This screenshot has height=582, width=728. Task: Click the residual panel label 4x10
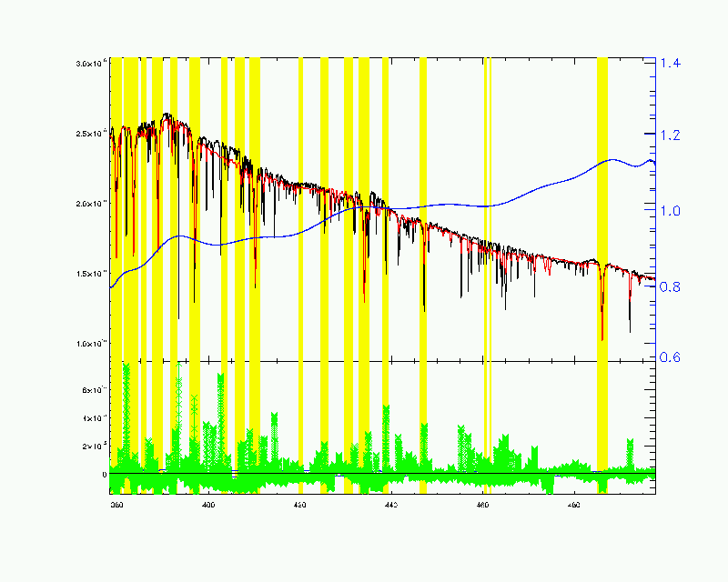pyautogui.click(x=95, y=418)
